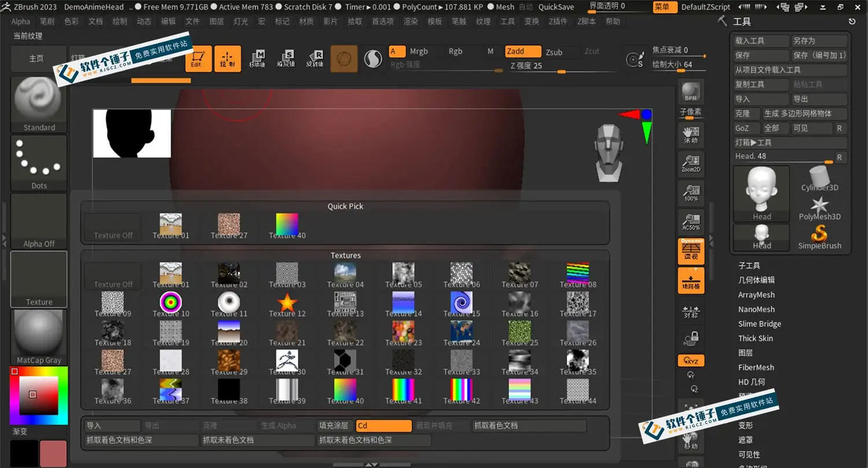Expand the 几何体编辑 subpalette

point(756,280)
